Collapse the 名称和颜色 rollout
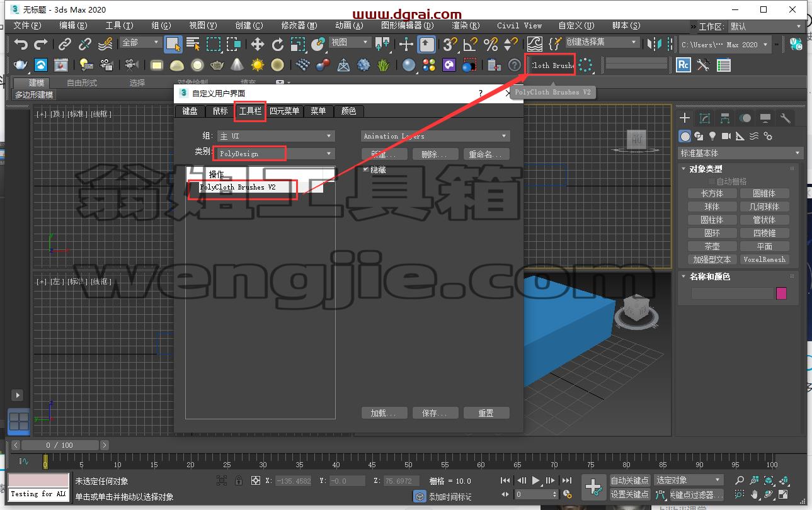 click(x=709, y=276)
